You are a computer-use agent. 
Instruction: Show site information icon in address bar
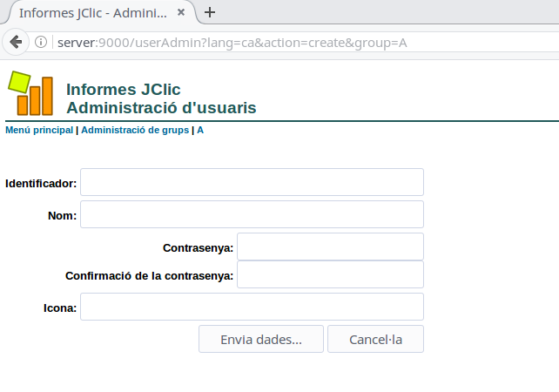[41, 43]
